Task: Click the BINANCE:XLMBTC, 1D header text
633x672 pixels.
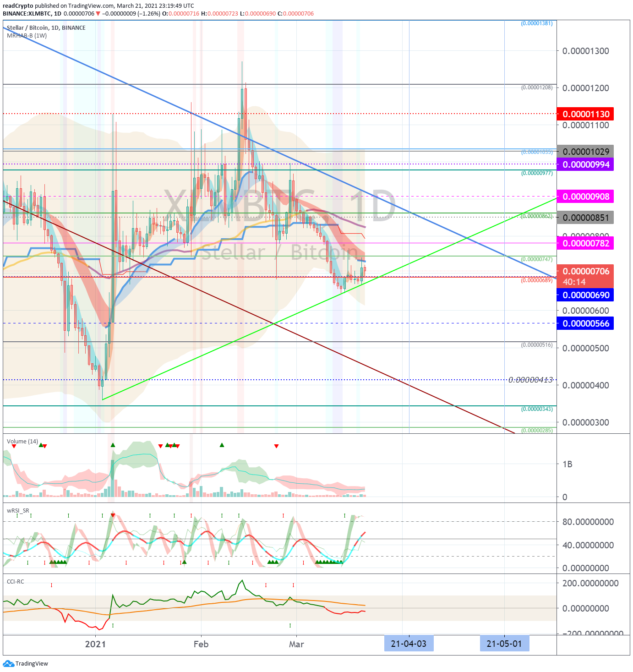Action: [x=32, y=13]
